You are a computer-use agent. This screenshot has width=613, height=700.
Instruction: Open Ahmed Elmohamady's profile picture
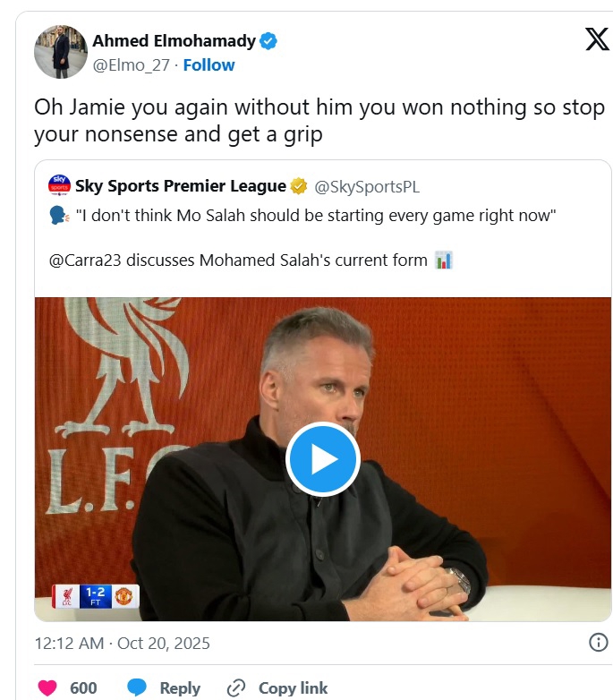coord(60,52)
